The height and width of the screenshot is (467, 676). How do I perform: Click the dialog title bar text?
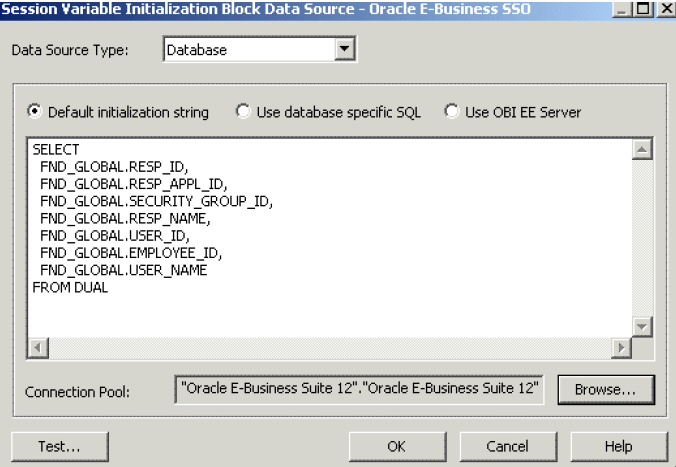click(x=266, y=9)
